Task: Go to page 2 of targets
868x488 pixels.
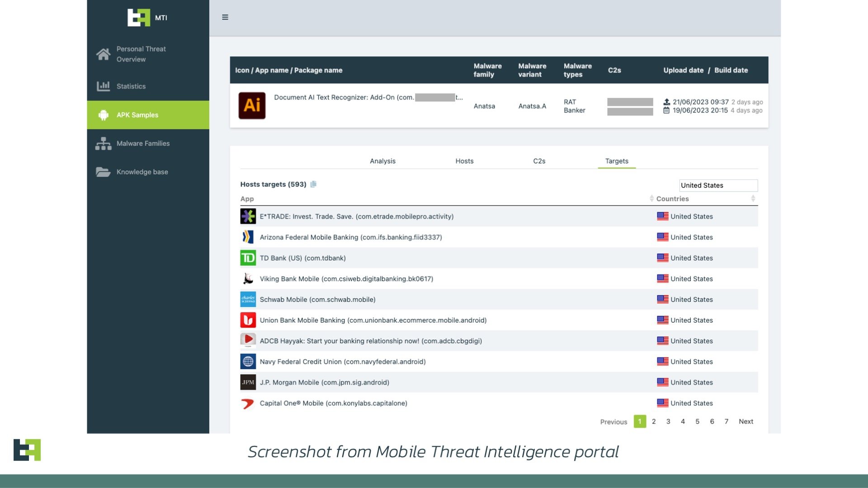Action: 654,421
